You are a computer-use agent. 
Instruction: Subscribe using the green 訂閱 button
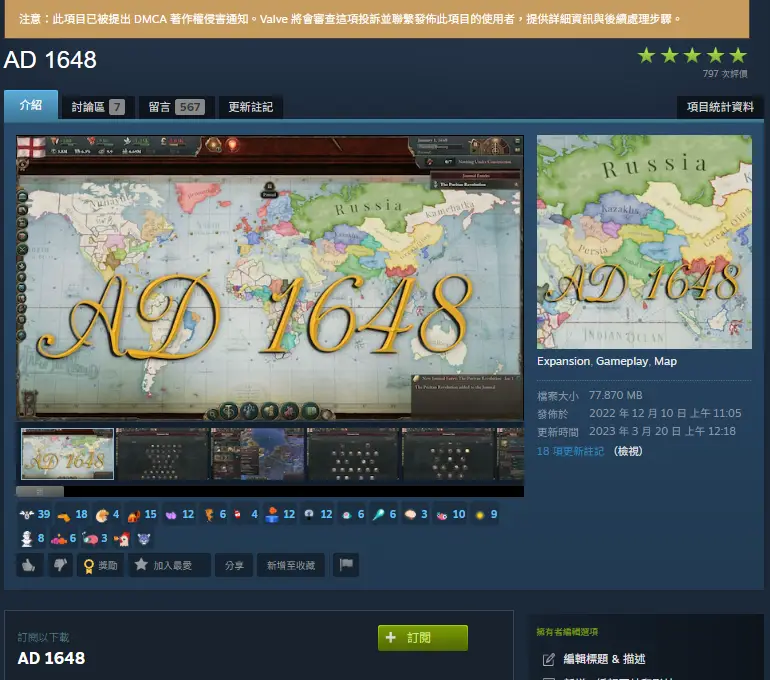pos(423,638)
